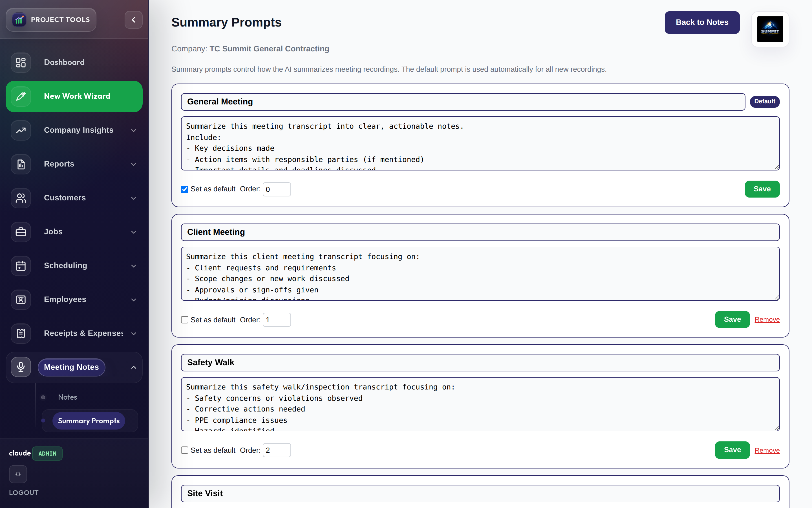
Task: Collapse the Meeting Notes chevron
Action: 134,367
